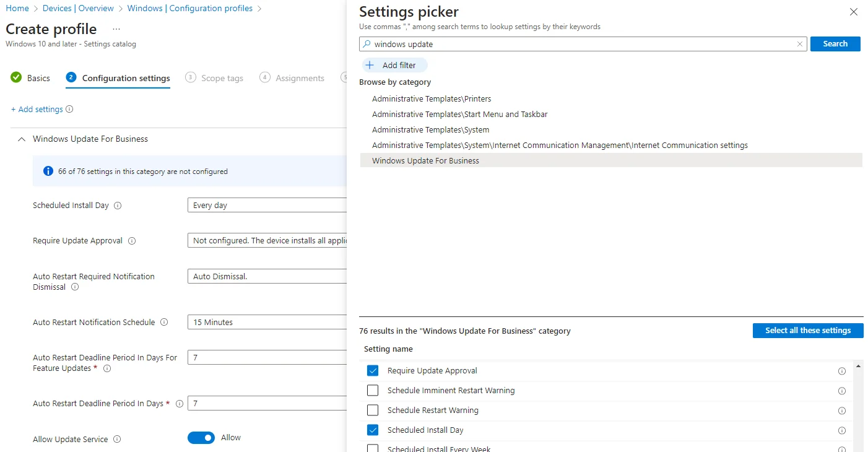Info icon on Require Update Approval result row
Screen dimensions: 868x452
coord(841,371)
